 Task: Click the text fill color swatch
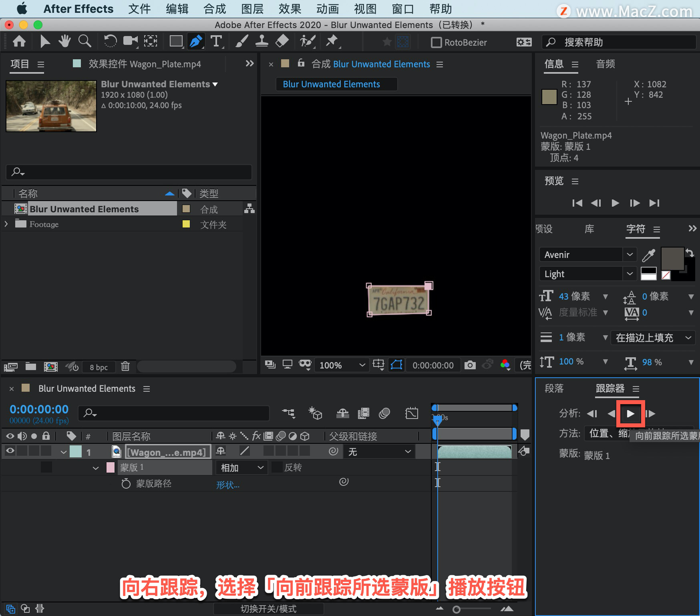tap(672, 258)
